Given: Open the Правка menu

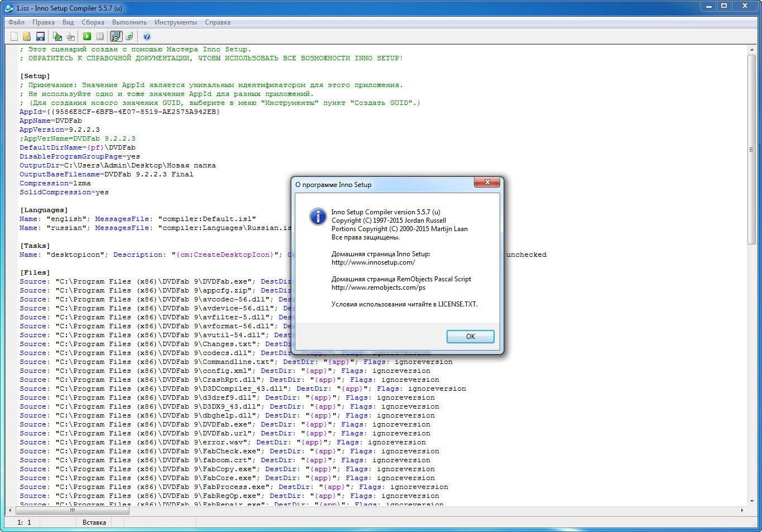Looking at the screenshot, I should click(x=44, y=22).
